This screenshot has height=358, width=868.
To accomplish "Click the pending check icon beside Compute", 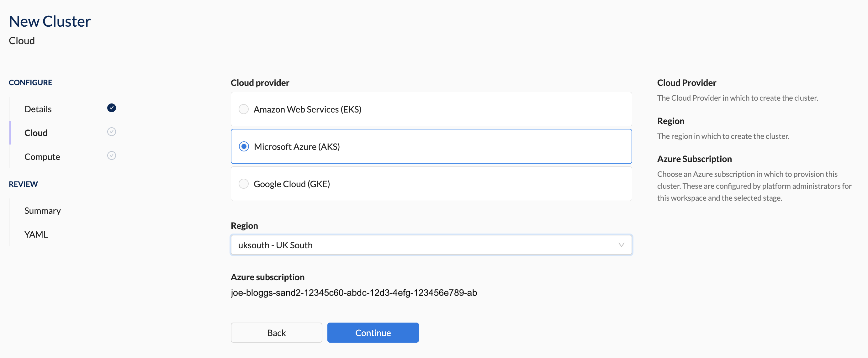I will click(x=112, y=155).
